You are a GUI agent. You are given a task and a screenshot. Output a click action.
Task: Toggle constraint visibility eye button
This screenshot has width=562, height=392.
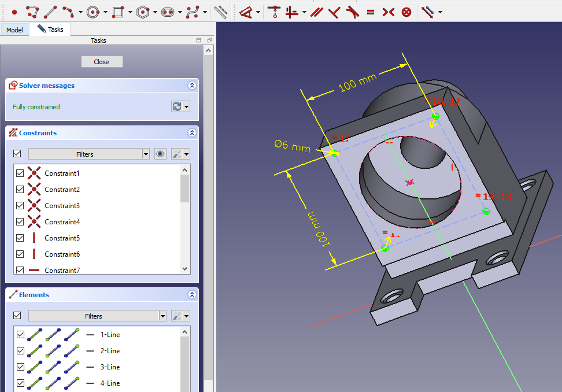click(x=161, y=154)
